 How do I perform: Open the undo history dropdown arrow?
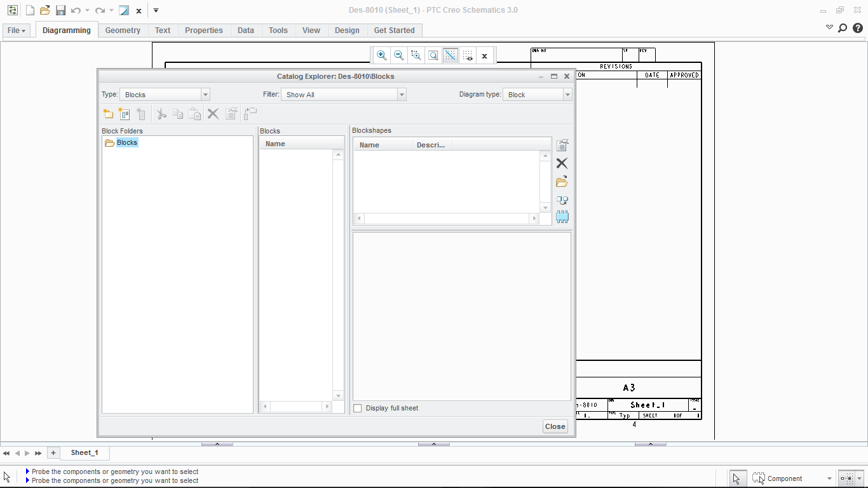87,10
